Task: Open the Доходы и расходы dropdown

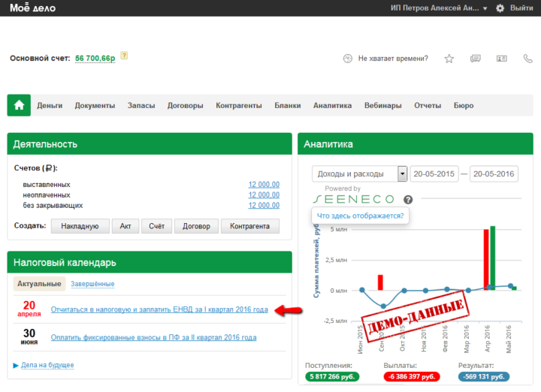Action: coord(359,173)
